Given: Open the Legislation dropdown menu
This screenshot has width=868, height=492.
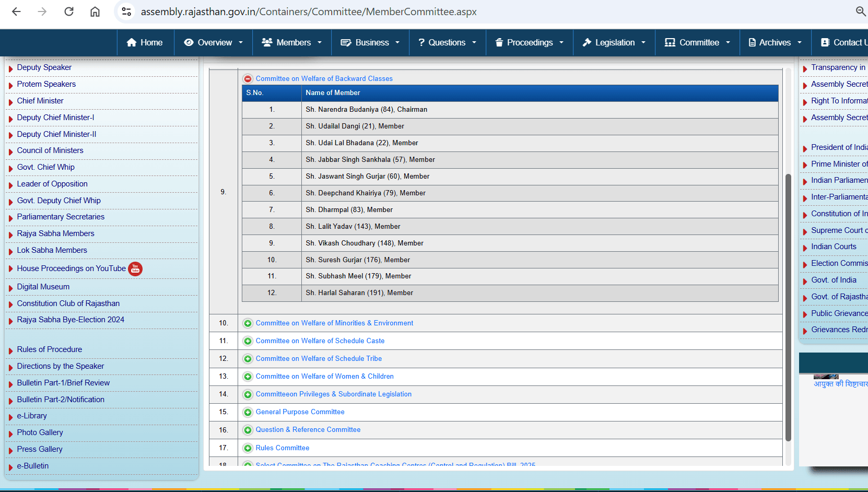Looking at the screenshot, I should tap(614, 43).
